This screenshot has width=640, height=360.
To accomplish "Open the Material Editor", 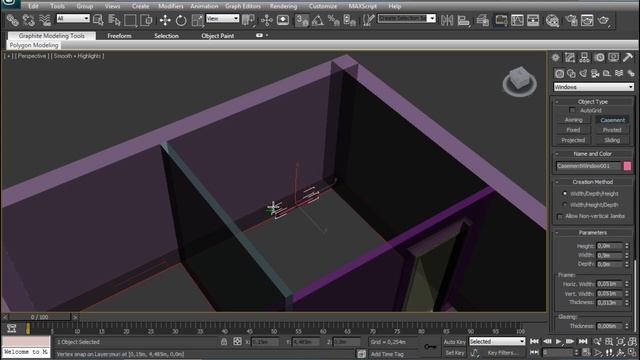I will [x=552, y=20].
